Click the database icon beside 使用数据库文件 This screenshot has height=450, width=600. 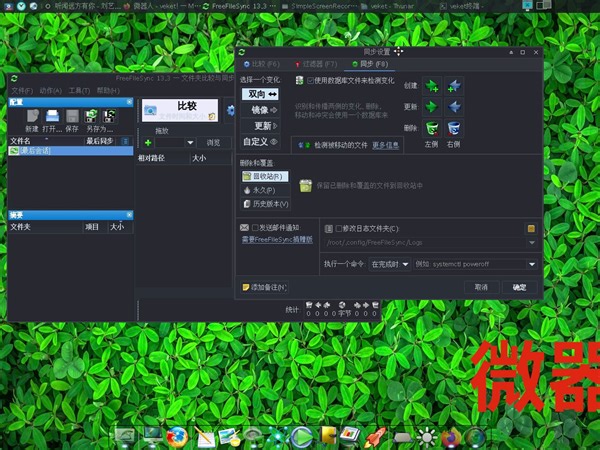tap(300, 80)
